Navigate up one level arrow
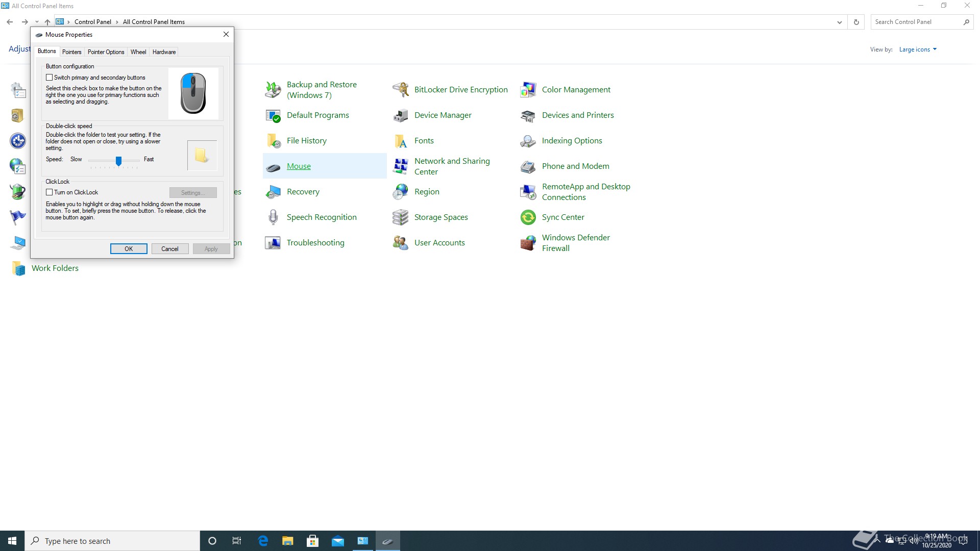The width and height of the screenshot is (980, 551). 47,22
